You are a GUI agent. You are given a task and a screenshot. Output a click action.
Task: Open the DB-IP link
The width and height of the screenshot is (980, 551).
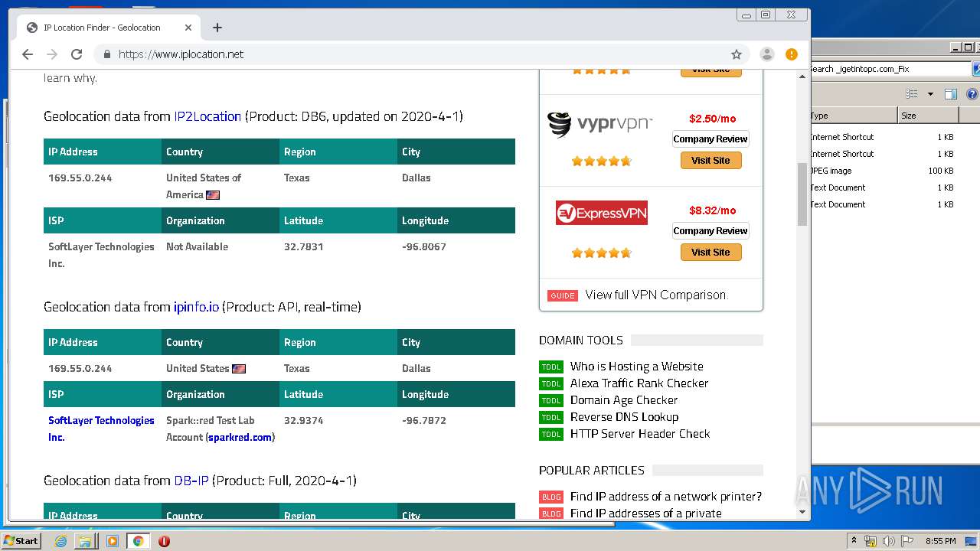coord(191,481)
